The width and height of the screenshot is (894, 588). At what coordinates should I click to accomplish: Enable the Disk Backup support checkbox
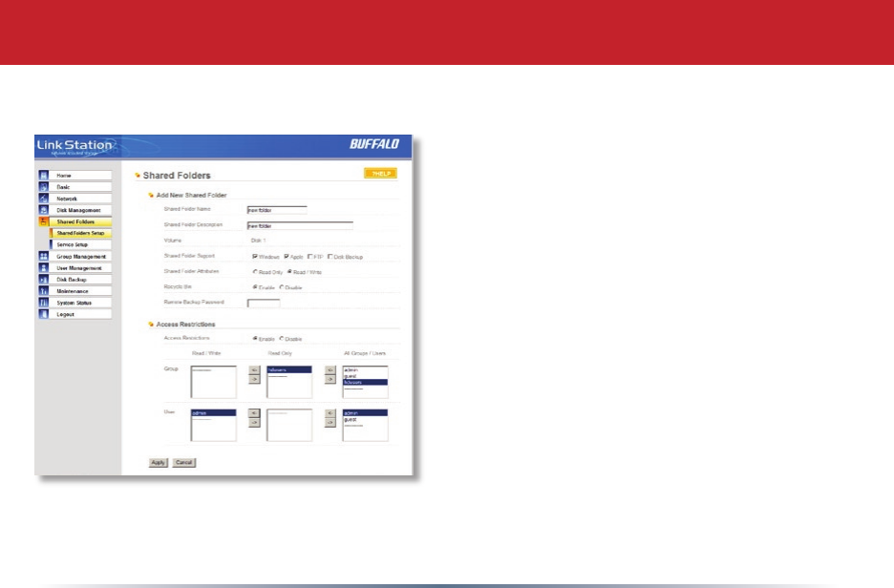point(330,257)
